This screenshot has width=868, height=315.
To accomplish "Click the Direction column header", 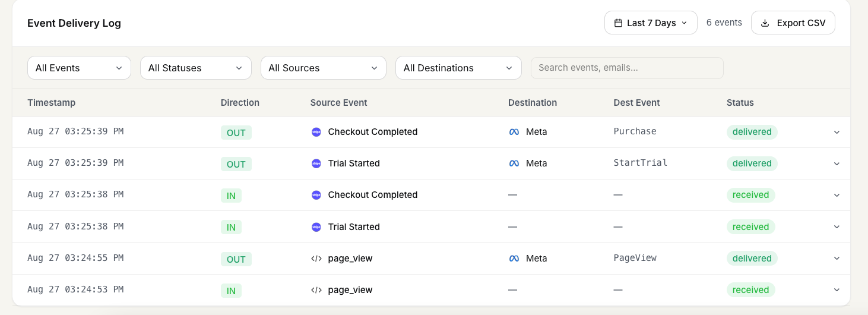I will click(x=240, y=102).
